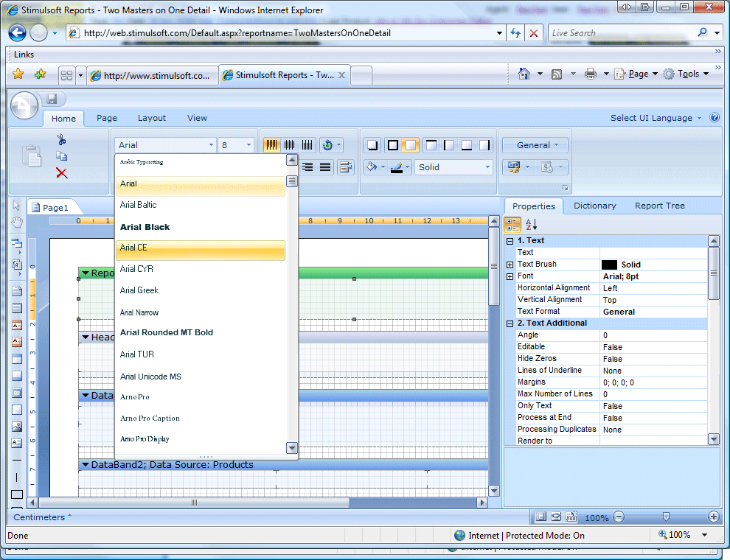
Task: Click the categorized properties view icon
Action: pos(512,224)
